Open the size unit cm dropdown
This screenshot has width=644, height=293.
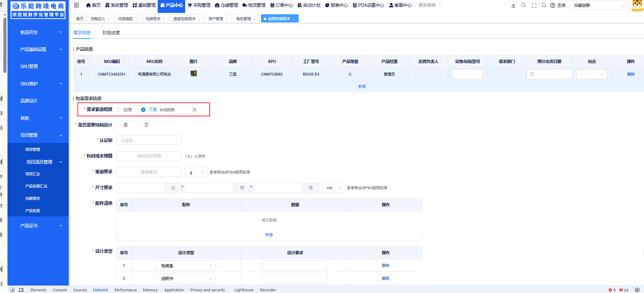tap(333, 188)
